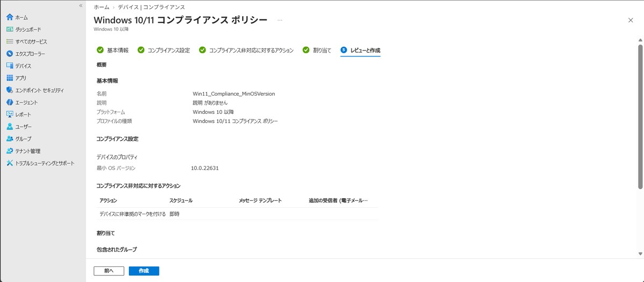Click the Windows 10 以降 platform value
The height and width of the screenshot is (282, 644).
213,112
